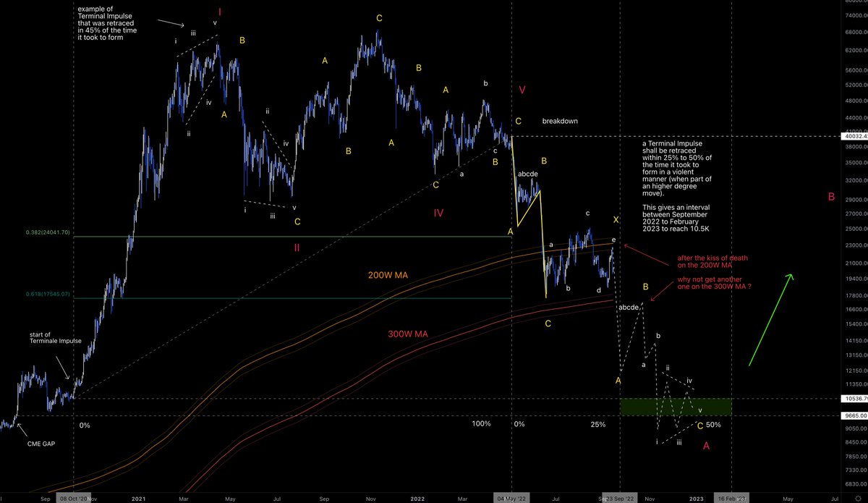Viewport: 868px width, 503px height.
Task: Click the 'breakdown' annotation text
Action: [560, 121]
